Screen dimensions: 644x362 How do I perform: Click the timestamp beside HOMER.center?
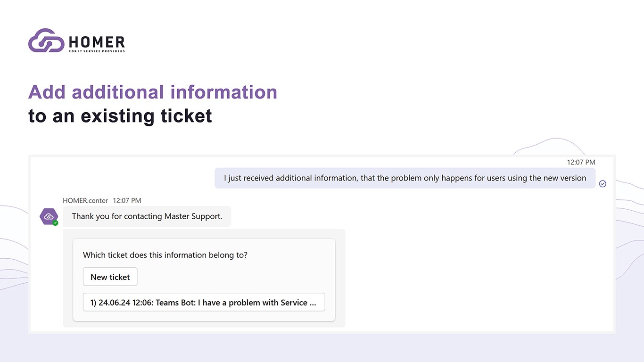click(x=127, y=200)
